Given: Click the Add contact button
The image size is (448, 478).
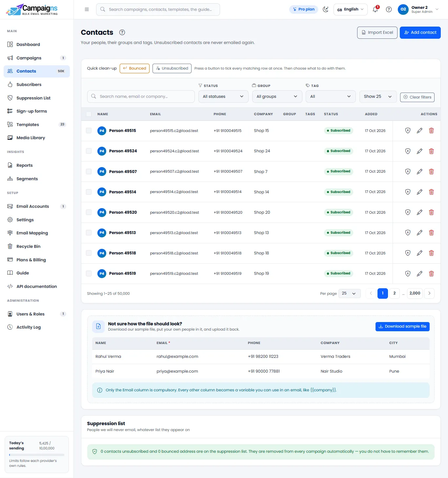Looking at the screenshot, I should click(420, 33).
